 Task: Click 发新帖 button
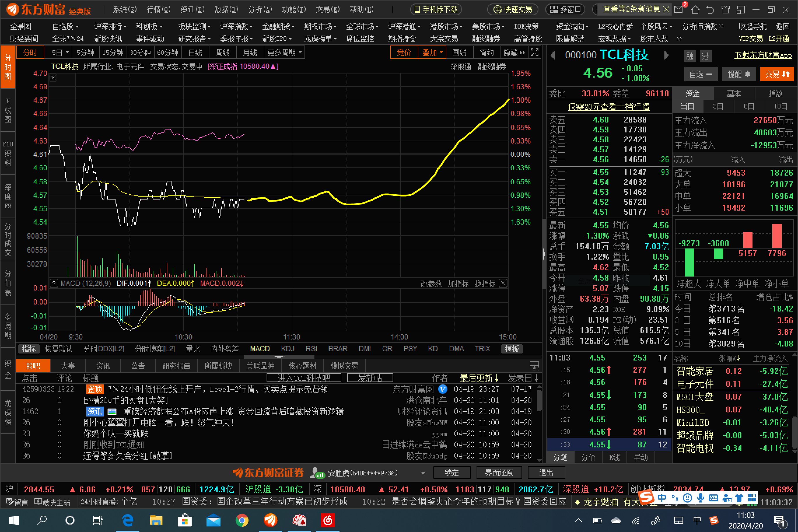[370, 378]
